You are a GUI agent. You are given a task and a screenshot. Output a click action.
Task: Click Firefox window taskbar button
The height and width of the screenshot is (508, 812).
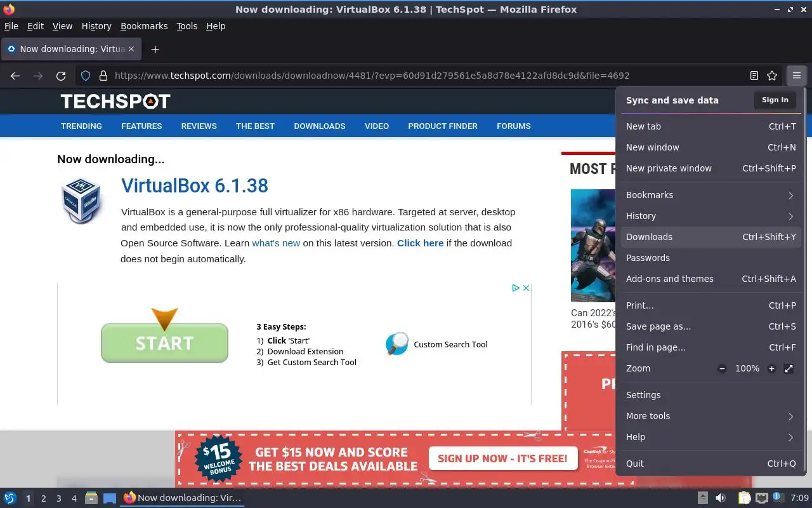(182, 498)
